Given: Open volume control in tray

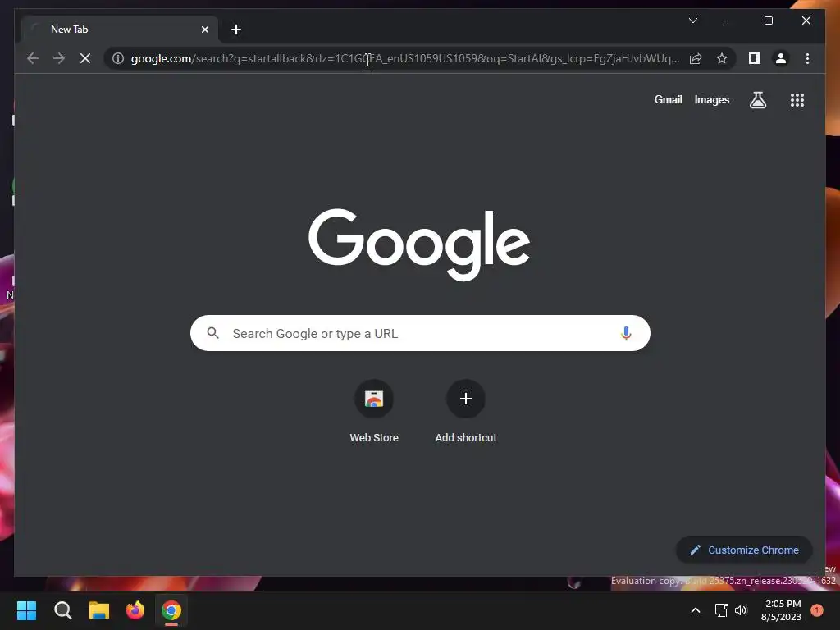Looking at the screenshot, I should pyautogui.click(x=741, y=610).
